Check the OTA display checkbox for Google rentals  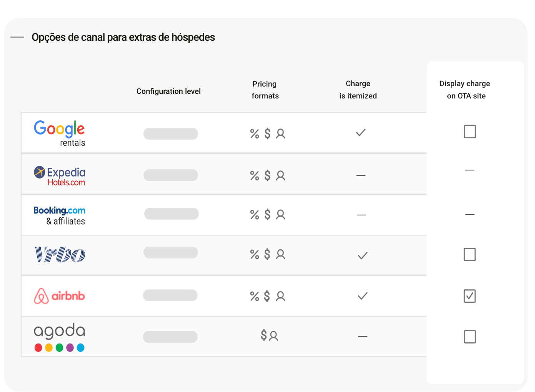[470, 132]
